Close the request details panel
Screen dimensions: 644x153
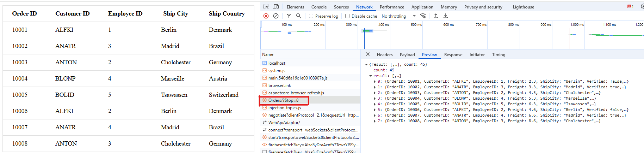point(367,54)
